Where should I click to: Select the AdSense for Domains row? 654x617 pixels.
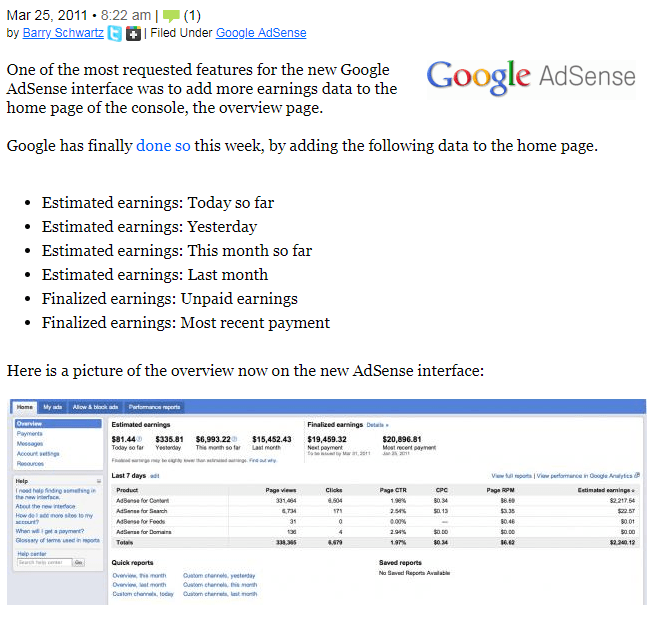coord(375,532)
